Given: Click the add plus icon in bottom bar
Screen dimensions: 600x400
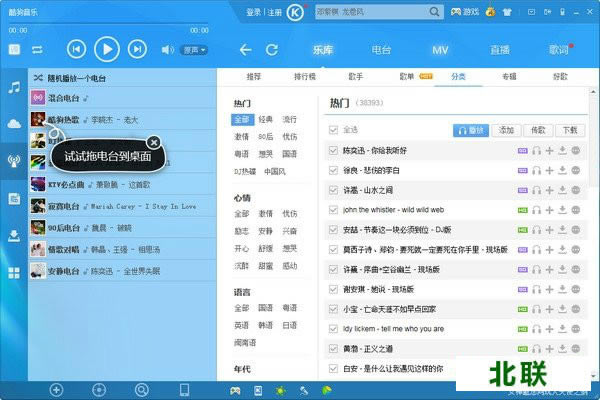Looking at the screenshot, I should pyautogui.click(x=56, y=390).
